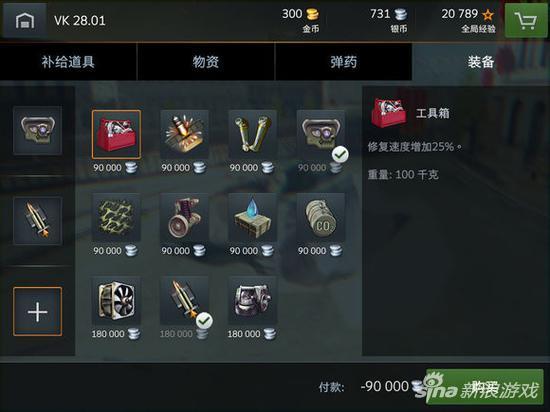
Task: Choose the CO2 tank equipment
Action: (x=321, y=217)
